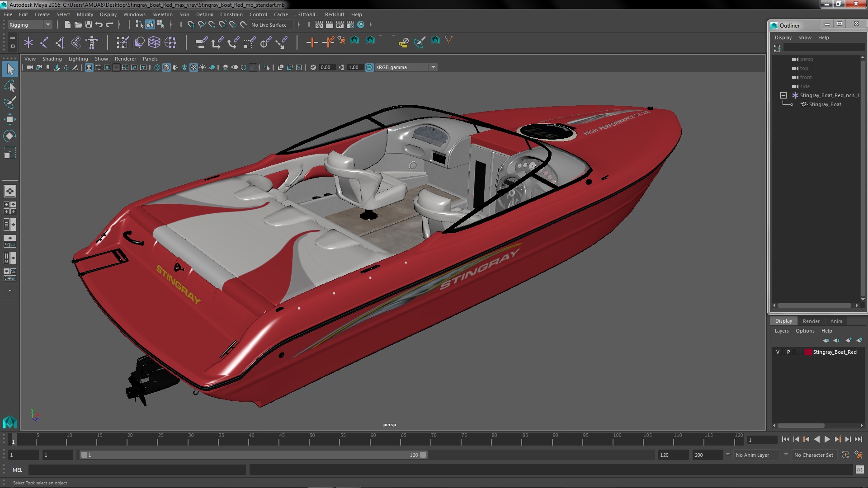Select Stingray_Boat mesh in the Outliner
The height and width of the screenshot is (488, 868).
tap(825, 104)
